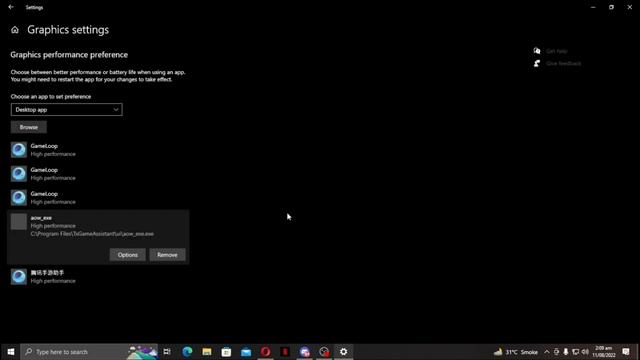The image size is (640, 360).
Task: Click the Browse button
Action: click(x=29, y=127)
